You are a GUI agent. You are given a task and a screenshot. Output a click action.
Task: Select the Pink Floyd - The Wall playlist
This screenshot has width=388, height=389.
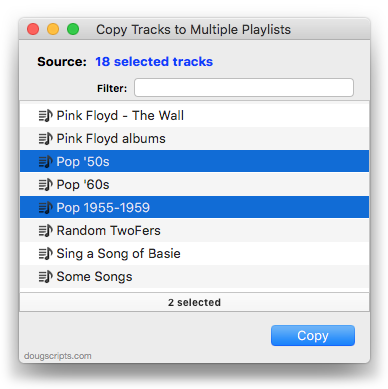coord(194,116)
